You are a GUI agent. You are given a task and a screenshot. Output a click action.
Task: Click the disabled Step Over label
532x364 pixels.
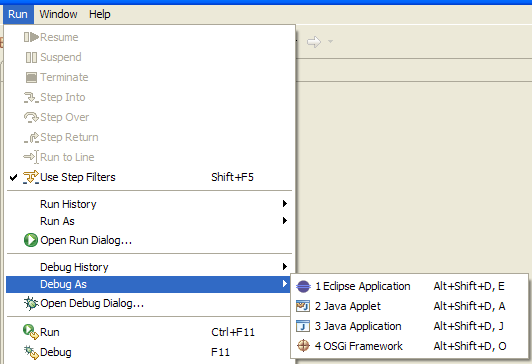pos(64,117)
